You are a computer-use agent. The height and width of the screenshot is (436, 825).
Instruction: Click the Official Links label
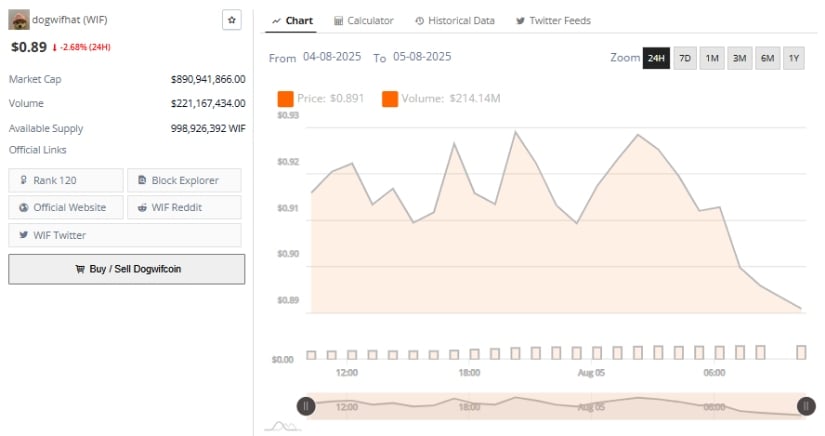coord(37,150)
